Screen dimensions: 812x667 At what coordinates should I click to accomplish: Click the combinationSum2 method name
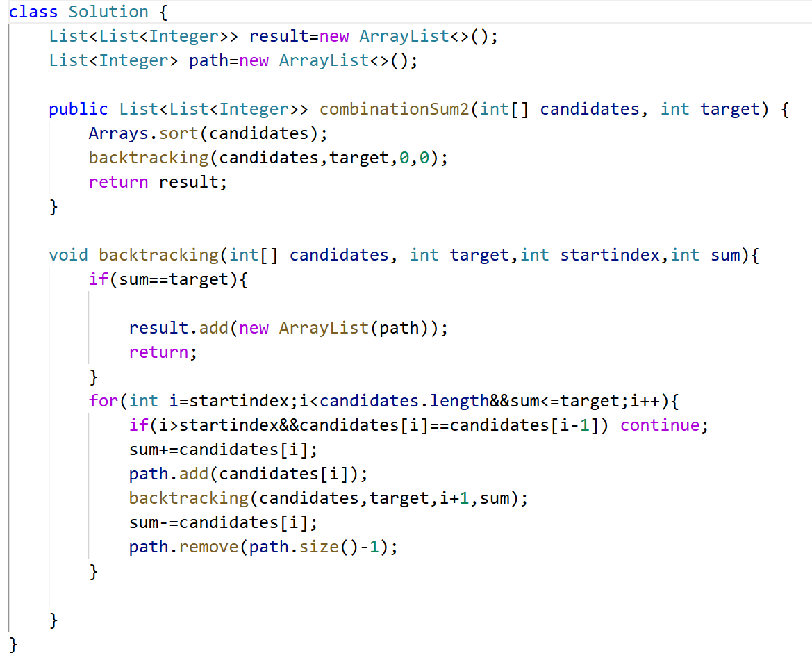click(394, 109)
